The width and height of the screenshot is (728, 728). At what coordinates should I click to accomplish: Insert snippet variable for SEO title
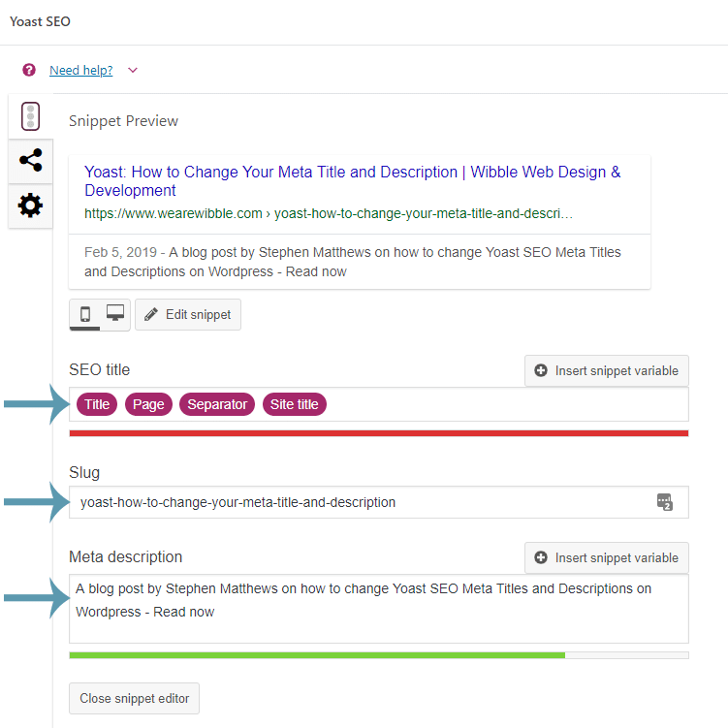[607, 370]
